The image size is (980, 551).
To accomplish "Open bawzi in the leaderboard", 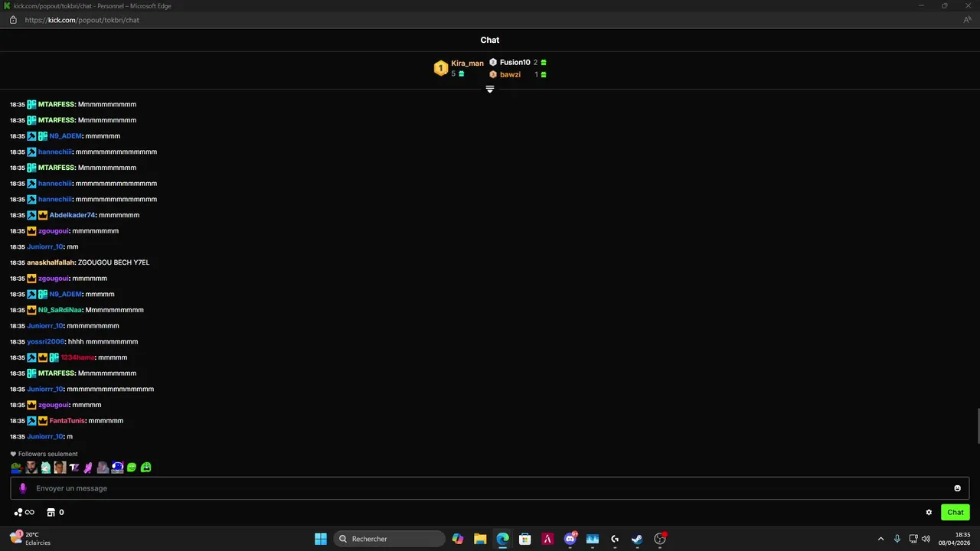I will [510, 74].
